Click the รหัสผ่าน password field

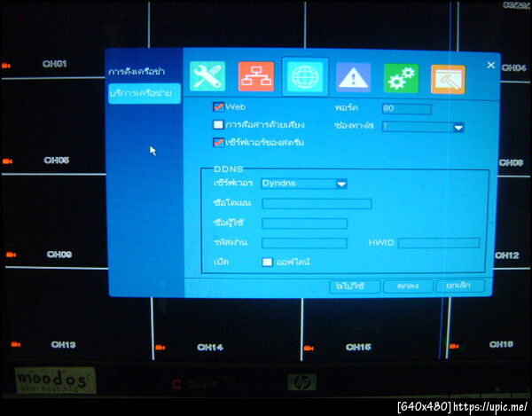tap(305, 243)
